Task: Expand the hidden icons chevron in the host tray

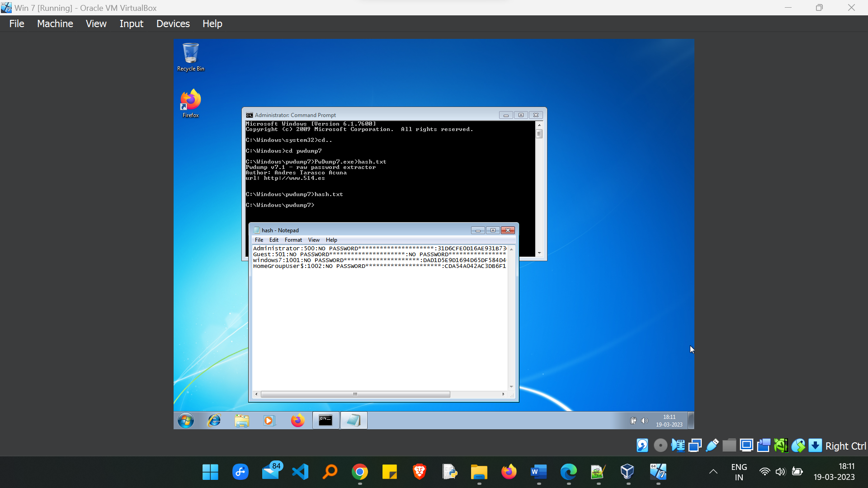Action: pos(713,472)
